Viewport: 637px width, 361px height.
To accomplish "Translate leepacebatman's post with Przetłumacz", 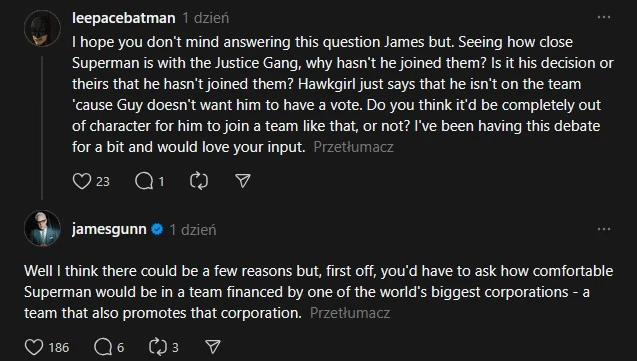I will pos(353,147).
